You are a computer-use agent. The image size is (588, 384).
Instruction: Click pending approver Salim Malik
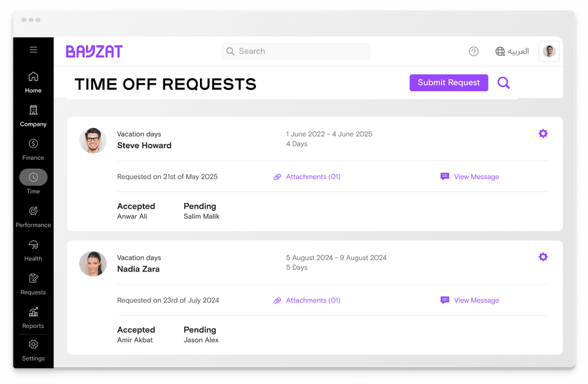[x=202, y=216]
